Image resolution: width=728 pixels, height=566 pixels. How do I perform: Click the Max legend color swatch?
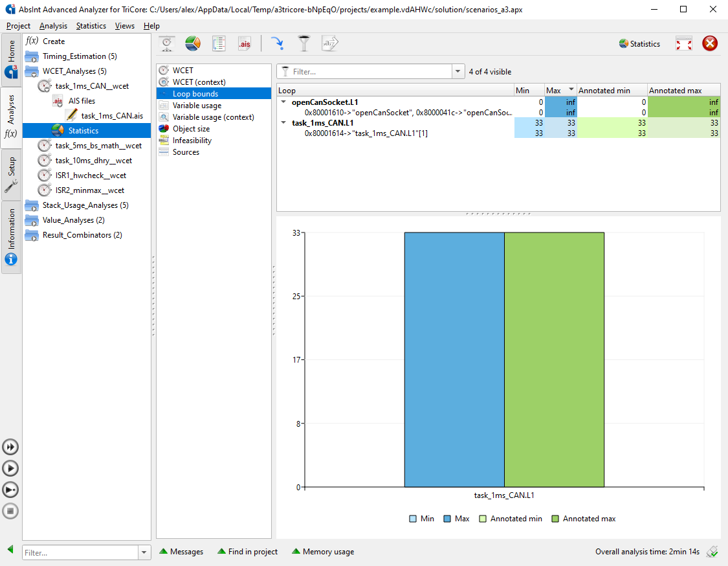[x=447, y=519]
